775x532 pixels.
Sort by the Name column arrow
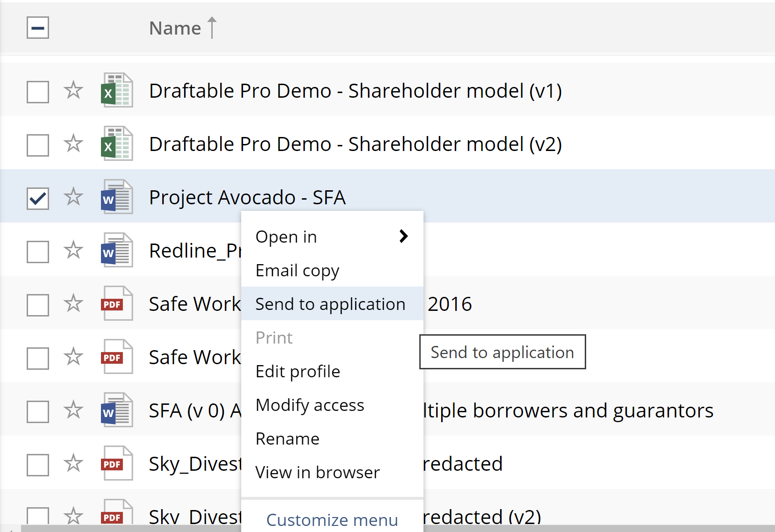point(212,28)
